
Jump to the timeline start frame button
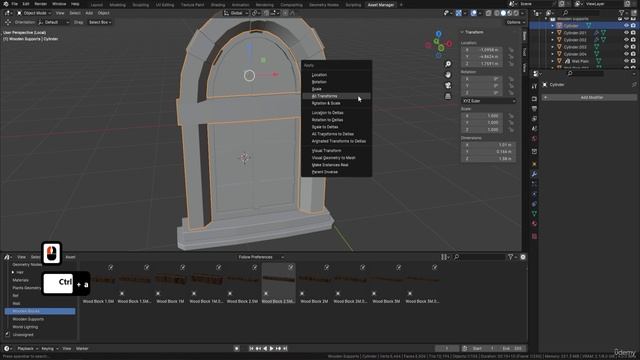point(251,349)
